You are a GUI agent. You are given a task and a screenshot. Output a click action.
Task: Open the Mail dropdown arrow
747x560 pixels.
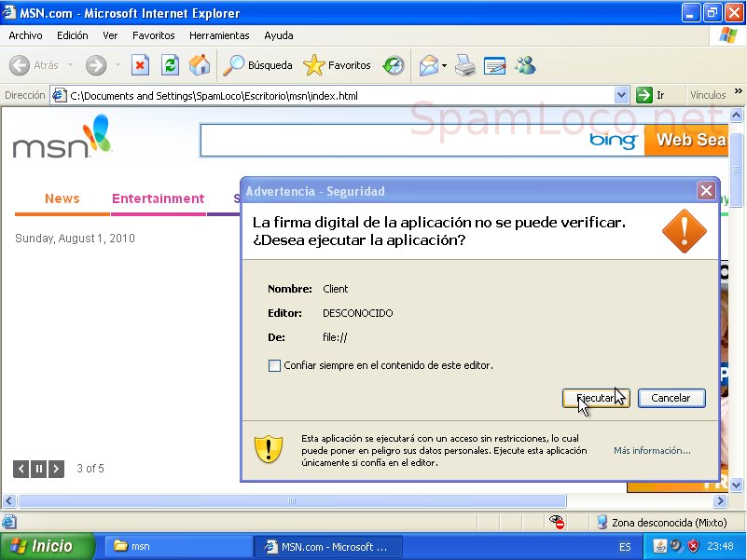[445, 65]
